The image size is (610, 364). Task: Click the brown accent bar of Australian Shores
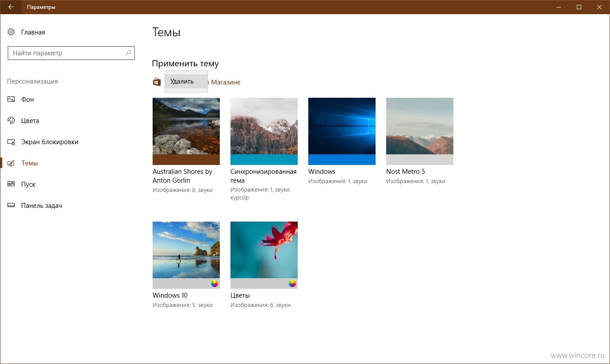coord(186,160)
